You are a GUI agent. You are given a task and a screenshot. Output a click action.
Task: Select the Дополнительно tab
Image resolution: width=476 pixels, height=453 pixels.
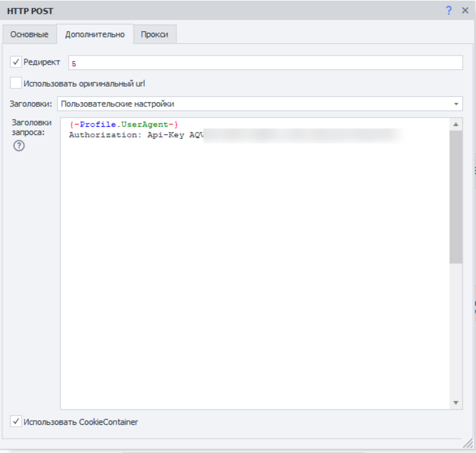coord(94,34)
